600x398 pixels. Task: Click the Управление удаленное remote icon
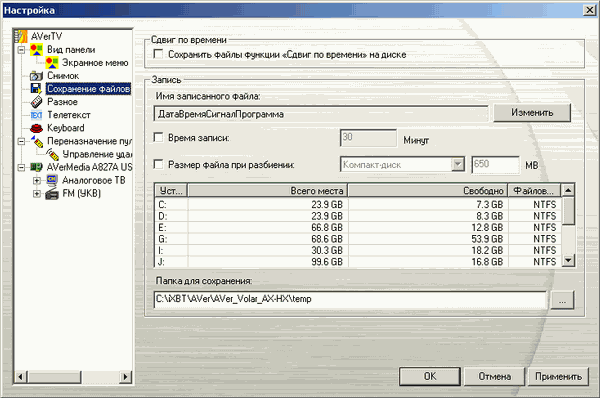pos(52,154)
